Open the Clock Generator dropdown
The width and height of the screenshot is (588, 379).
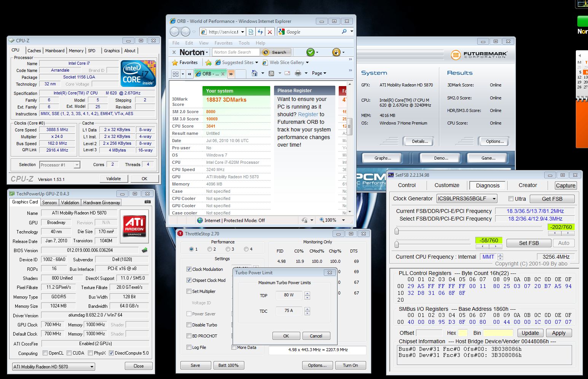tap(494, 199)
